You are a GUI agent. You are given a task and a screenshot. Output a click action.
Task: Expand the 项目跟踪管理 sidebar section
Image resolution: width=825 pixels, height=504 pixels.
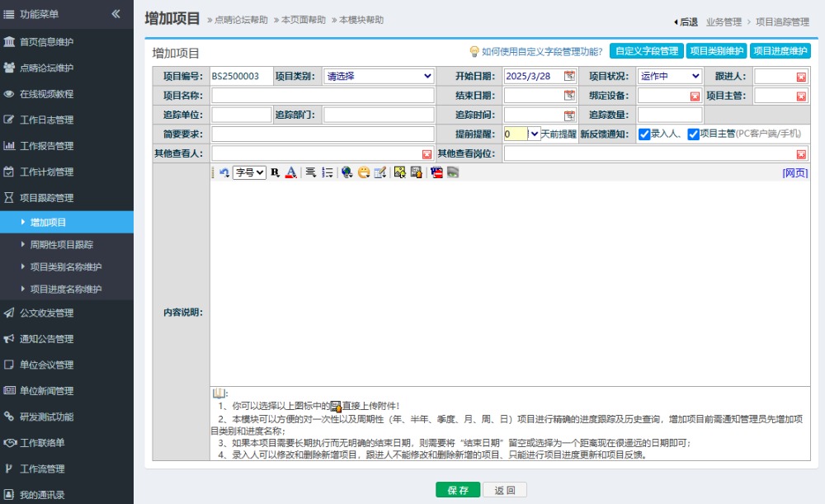coord(58,198)
